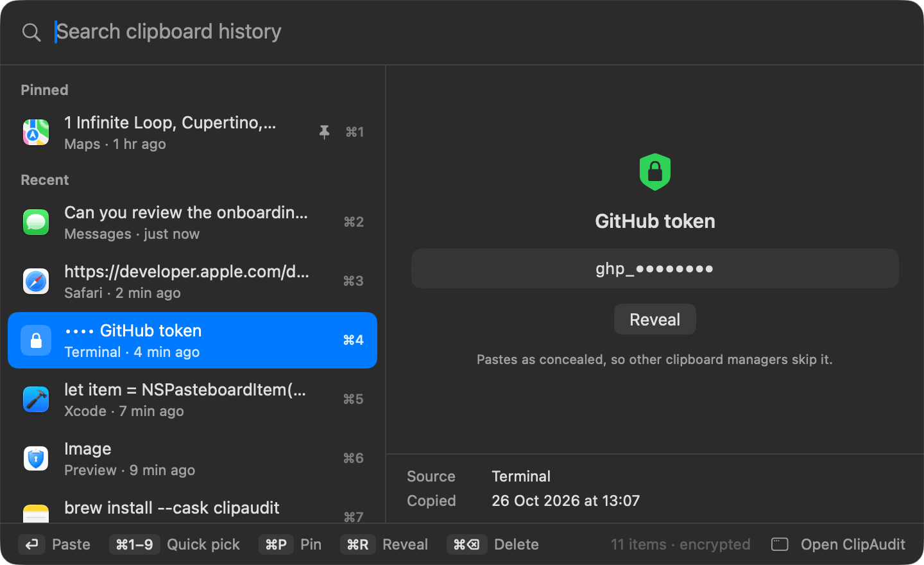Click the ⌘5 shortcut hint
The height and width of the screenshot is (565, 924).
[x=354, y=399]
